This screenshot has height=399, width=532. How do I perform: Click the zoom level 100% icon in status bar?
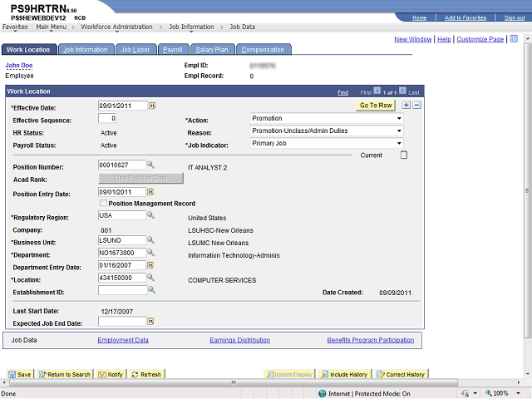(x=489, y=393)
